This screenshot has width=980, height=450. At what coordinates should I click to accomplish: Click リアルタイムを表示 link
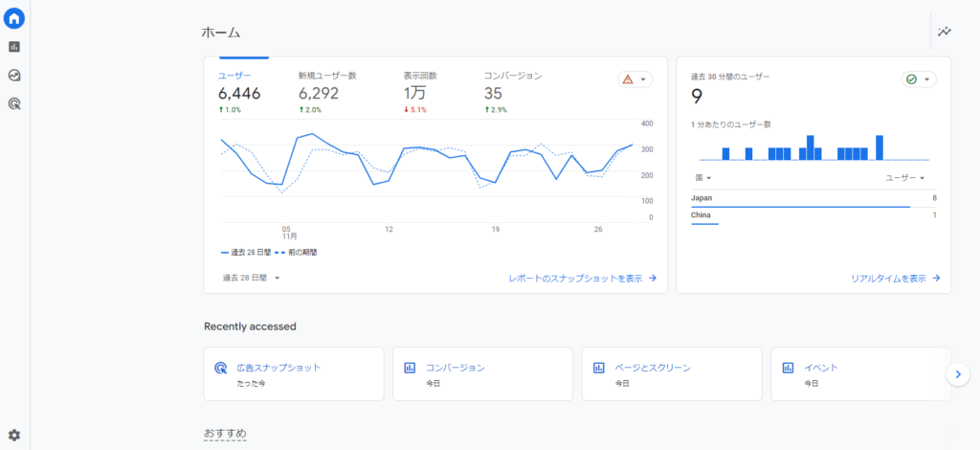[895, 279]
